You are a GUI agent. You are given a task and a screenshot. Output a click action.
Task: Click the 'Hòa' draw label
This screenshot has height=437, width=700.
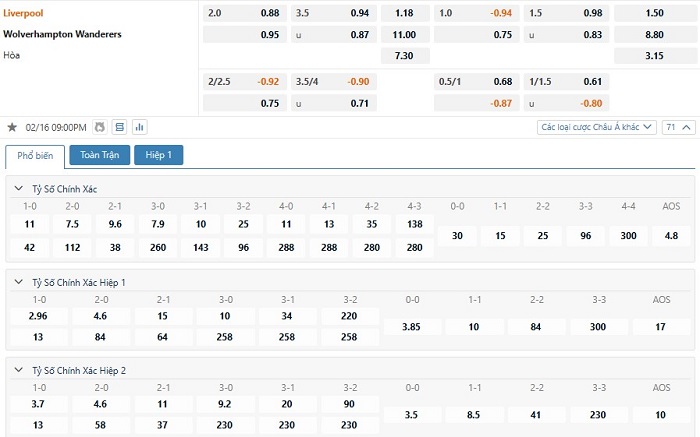coord(12,55)
